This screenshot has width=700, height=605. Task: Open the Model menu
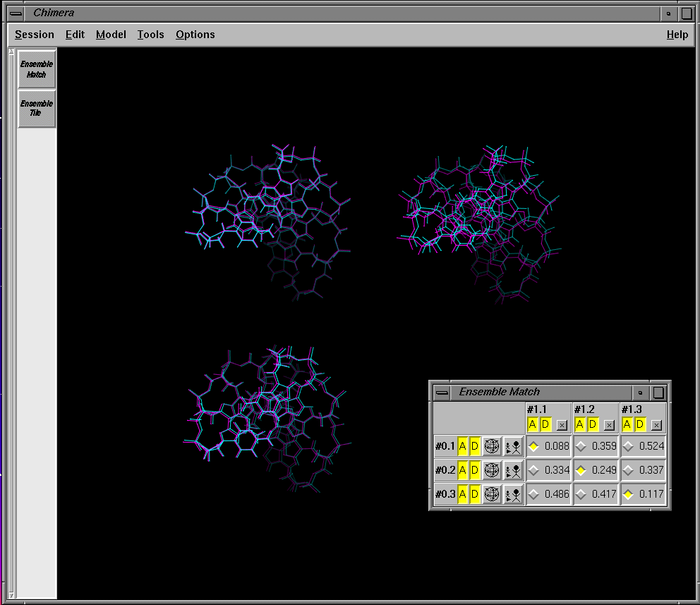pyautogui.click(x=111, y=35)
